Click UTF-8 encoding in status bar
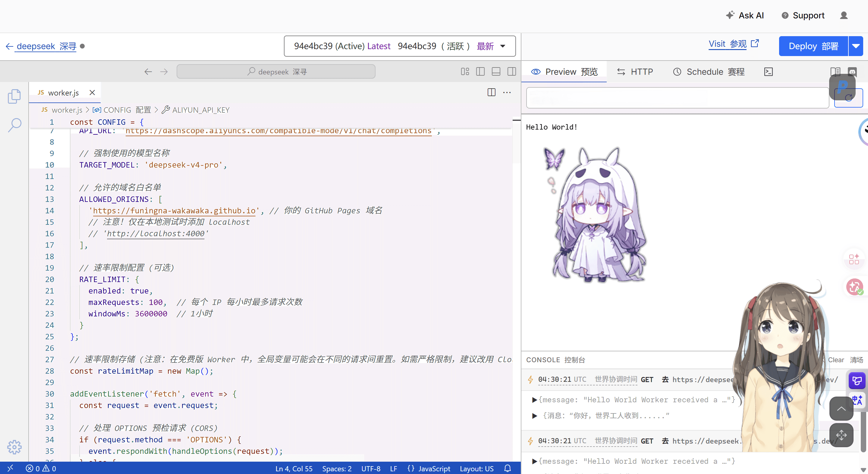 (371, 469)
